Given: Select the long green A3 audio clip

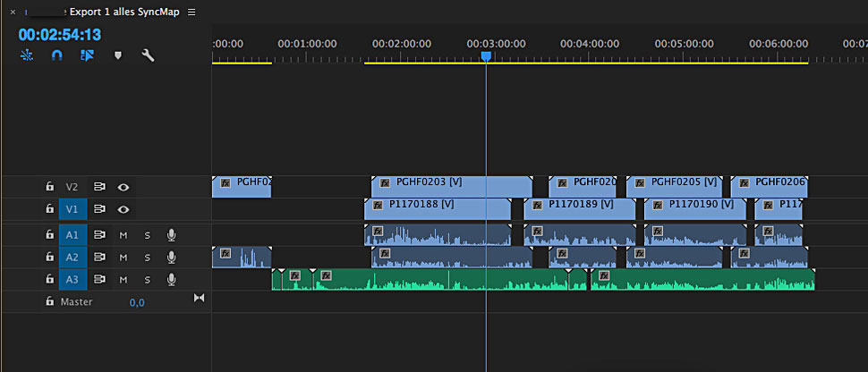Looking at the screenshot, I should pyautogui.click(x=440, y=280).
